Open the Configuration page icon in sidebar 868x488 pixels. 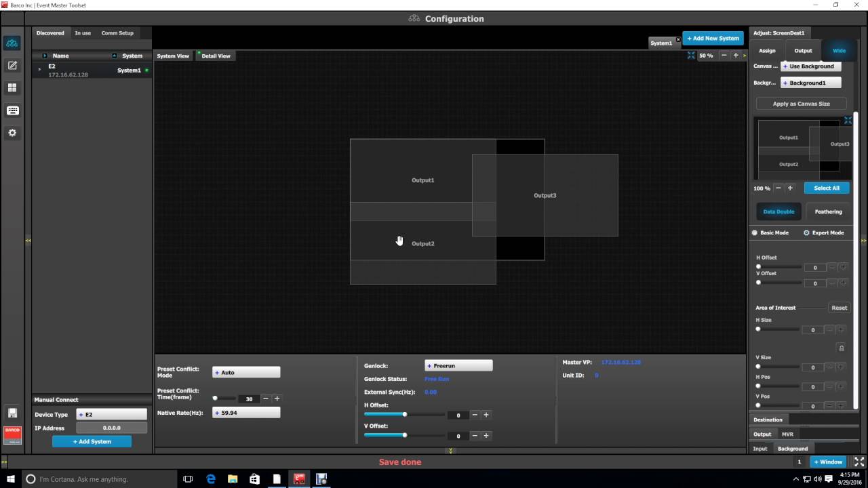12,43
